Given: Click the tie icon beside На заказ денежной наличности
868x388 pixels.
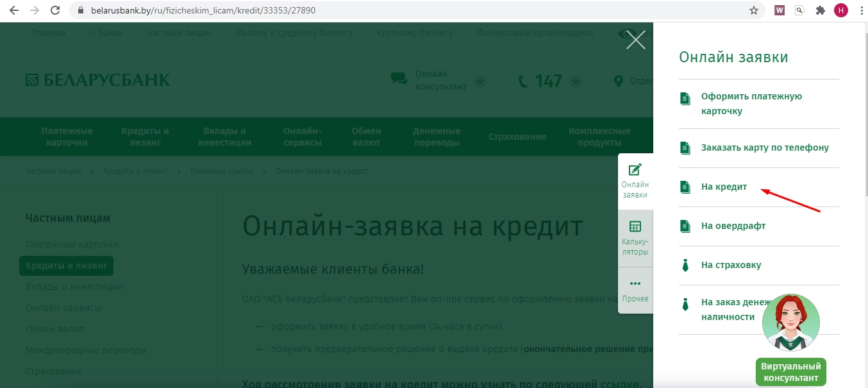Looking at the screenshot, I should [685, 305].
